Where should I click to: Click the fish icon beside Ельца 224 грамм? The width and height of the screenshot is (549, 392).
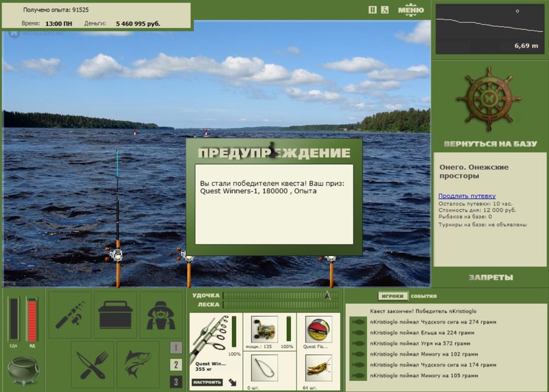tap(358, 333)
